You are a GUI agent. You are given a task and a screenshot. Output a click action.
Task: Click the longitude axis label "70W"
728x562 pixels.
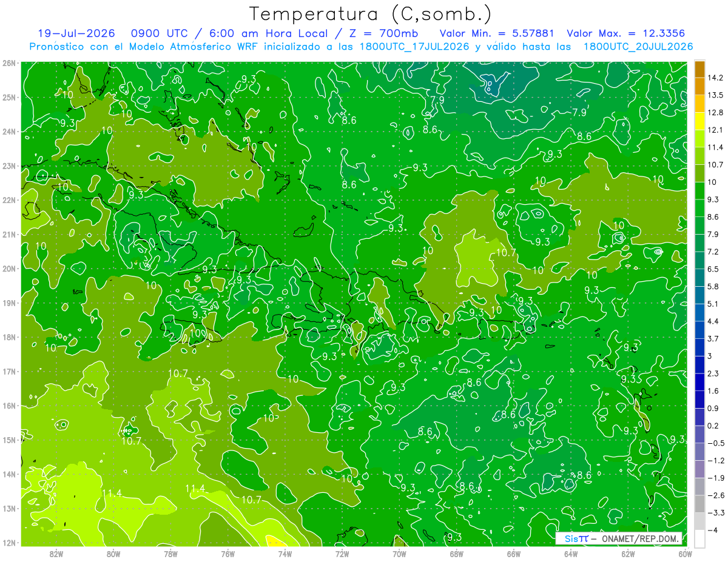(x=399, y=554)
